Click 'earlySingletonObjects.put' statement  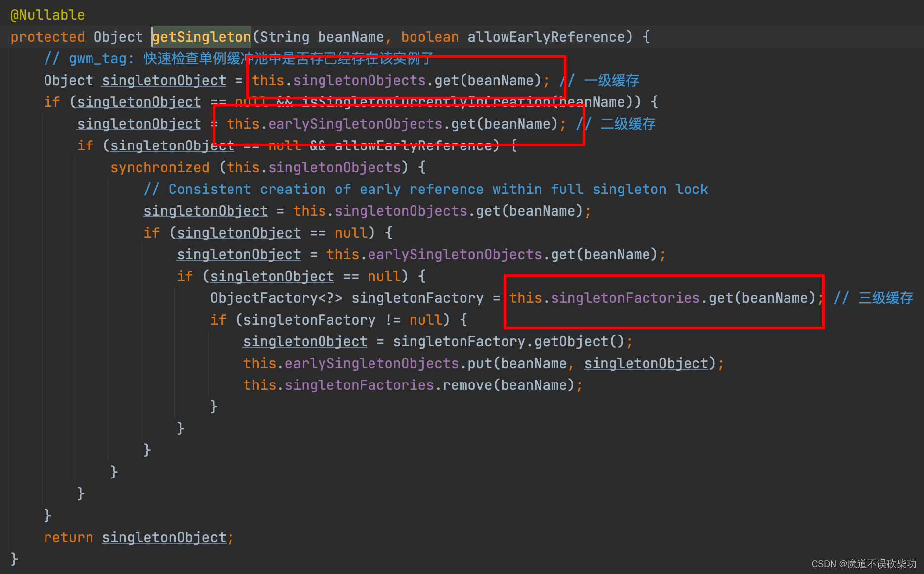click(x=484, y=364)
